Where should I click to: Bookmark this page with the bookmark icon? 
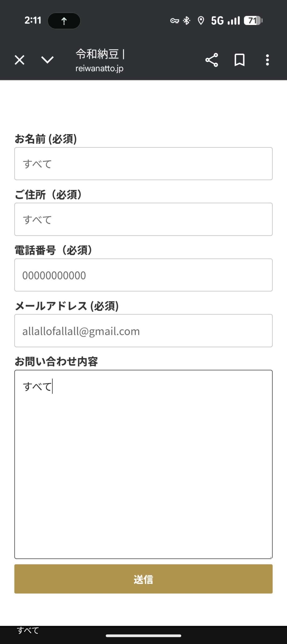click(239, 60)
